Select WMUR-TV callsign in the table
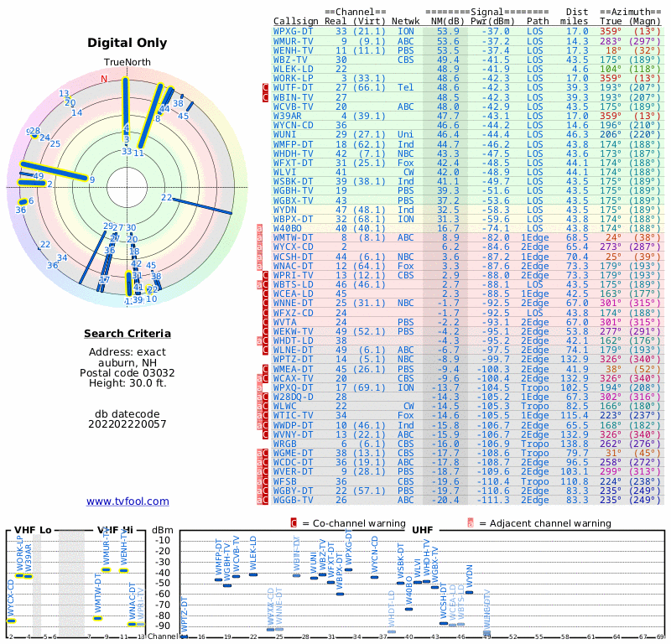This screenshot has height=644, width=671. [293, 41]
